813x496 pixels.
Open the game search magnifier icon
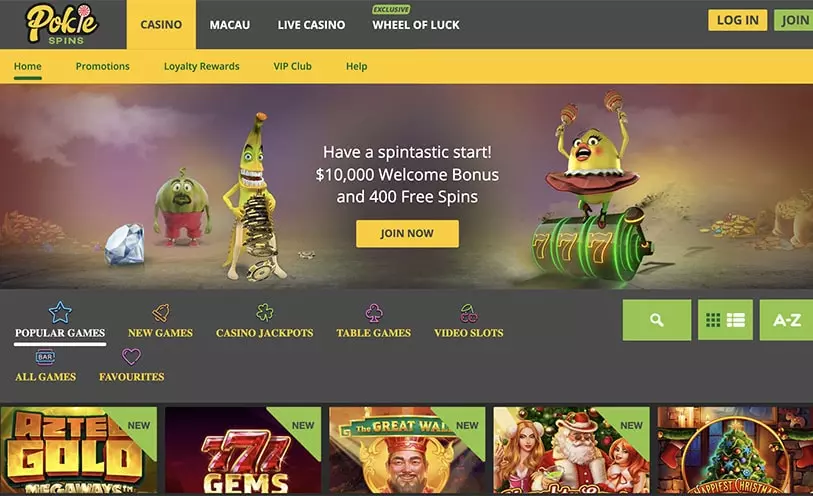(656, 320)
